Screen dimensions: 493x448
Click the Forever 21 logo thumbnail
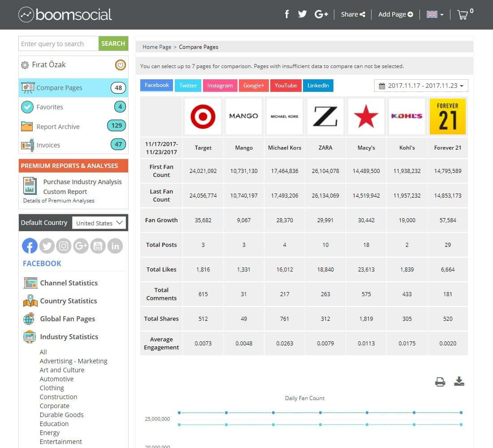click(x=448, y=116)
